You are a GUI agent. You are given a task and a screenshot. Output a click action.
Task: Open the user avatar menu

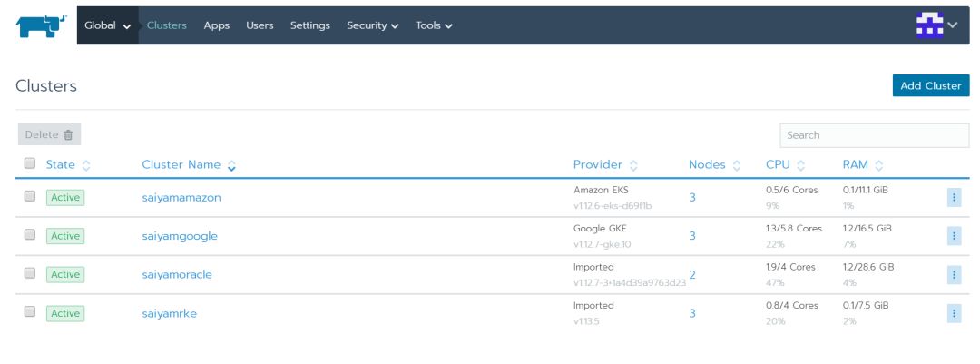pos(936,25)
